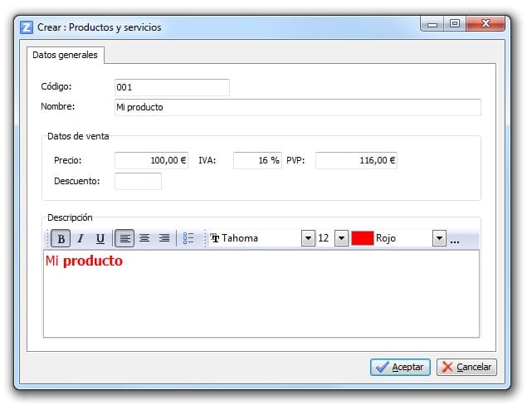Screen dimensions: 532x405
Task: Click the Nombre input field
Action: (x=298, y=107)
